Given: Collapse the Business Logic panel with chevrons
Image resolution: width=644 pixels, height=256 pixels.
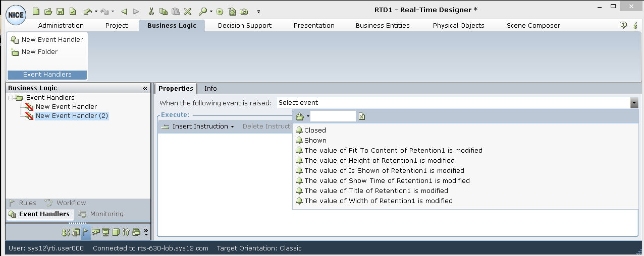Looking at the screenshot, I should coord(145,88).
